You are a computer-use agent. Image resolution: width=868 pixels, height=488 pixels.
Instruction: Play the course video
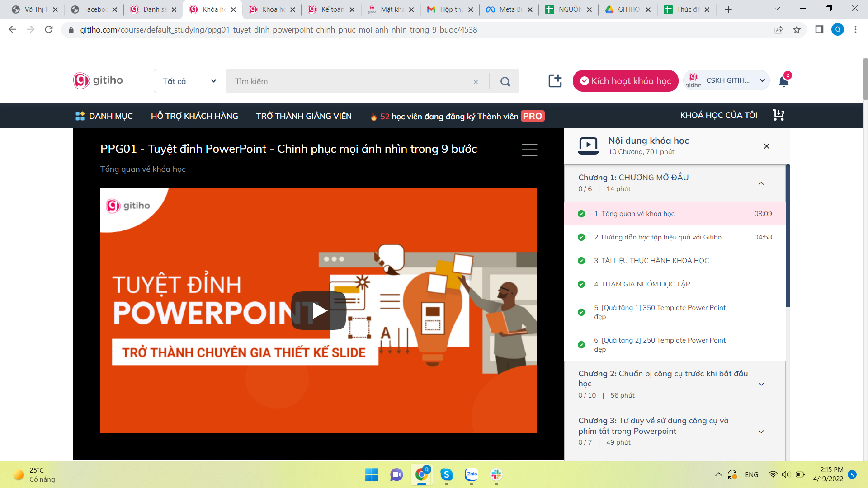319,310
